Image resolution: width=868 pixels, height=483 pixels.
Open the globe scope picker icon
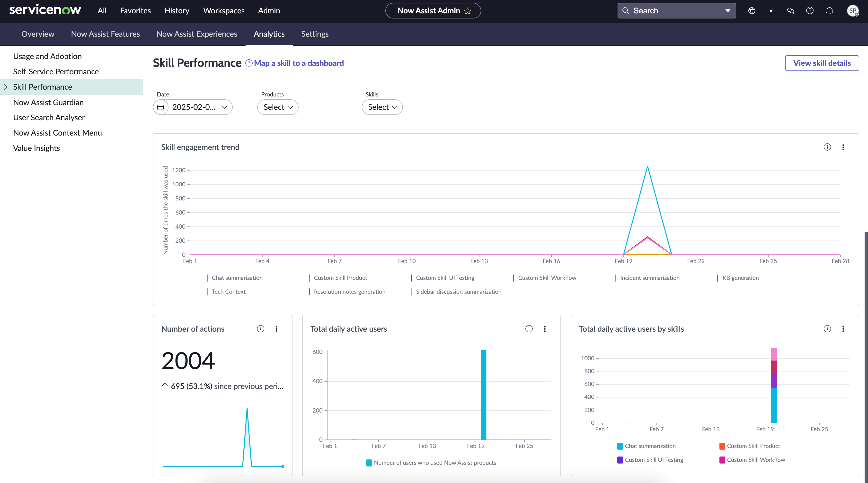752,11
